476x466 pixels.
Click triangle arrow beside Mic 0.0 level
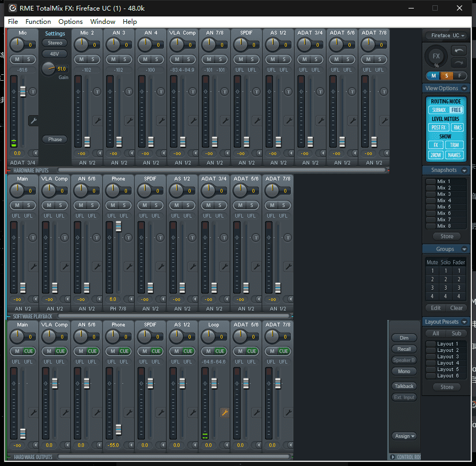35,153
